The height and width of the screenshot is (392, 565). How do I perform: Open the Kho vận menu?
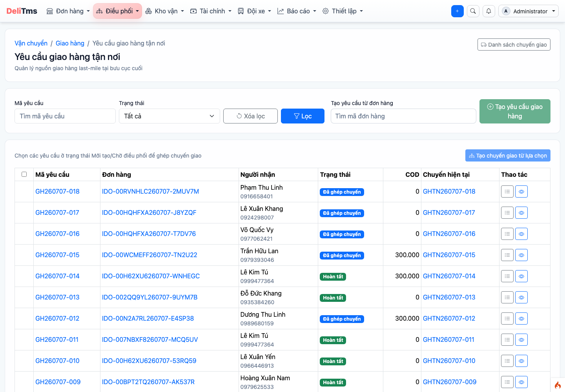[x=164, y=11]
